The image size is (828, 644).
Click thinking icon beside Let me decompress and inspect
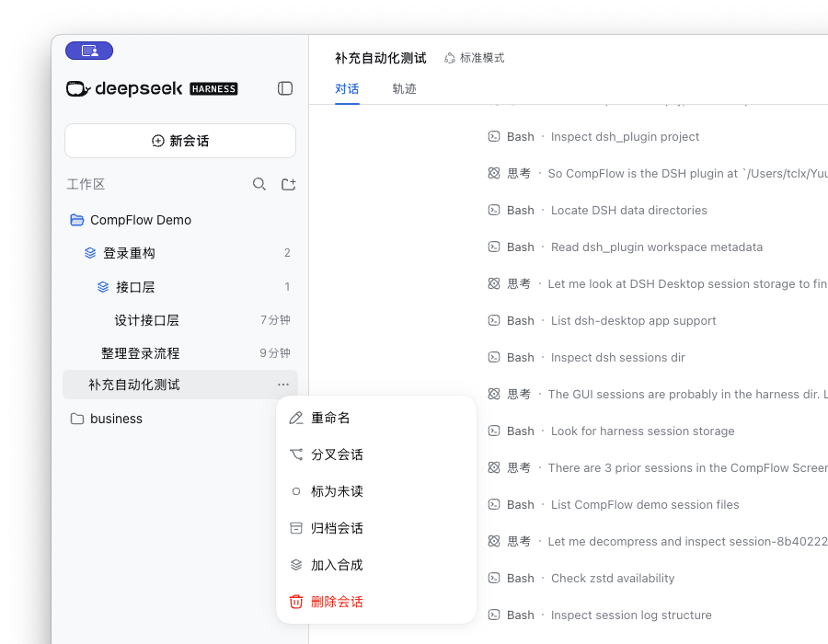(494, 541)
